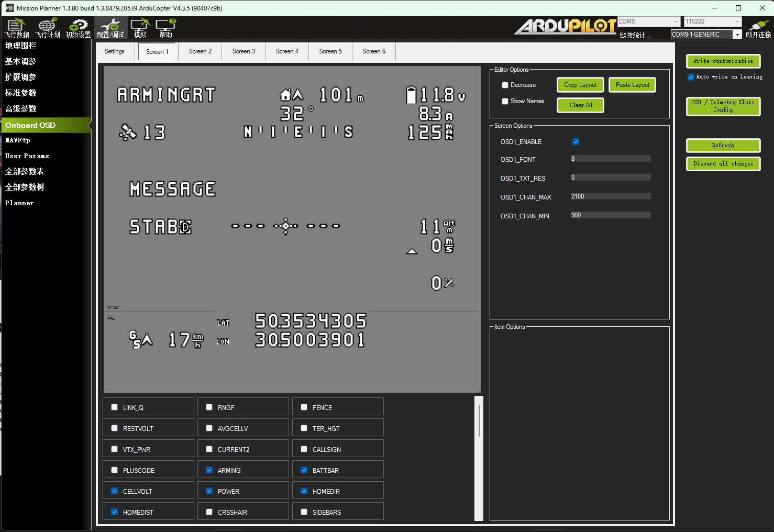Click the OSD1_CHAN_MAX value slider

[611, 196]
